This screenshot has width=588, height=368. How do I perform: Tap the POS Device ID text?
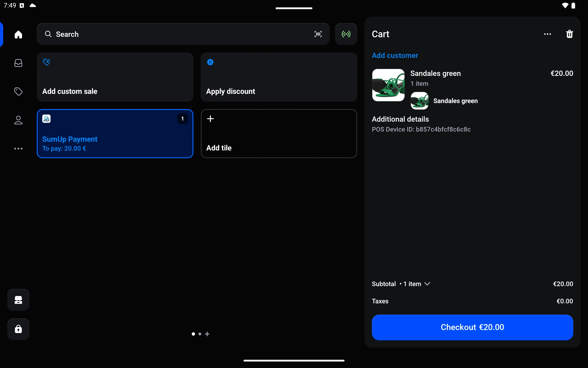coord(421,129)
